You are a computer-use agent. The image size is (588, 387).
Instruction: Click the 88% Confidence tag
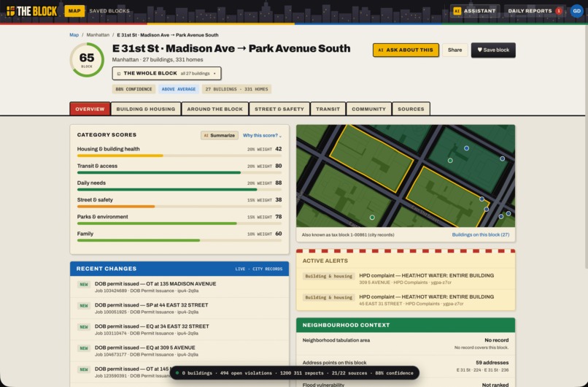pos(134,89)
